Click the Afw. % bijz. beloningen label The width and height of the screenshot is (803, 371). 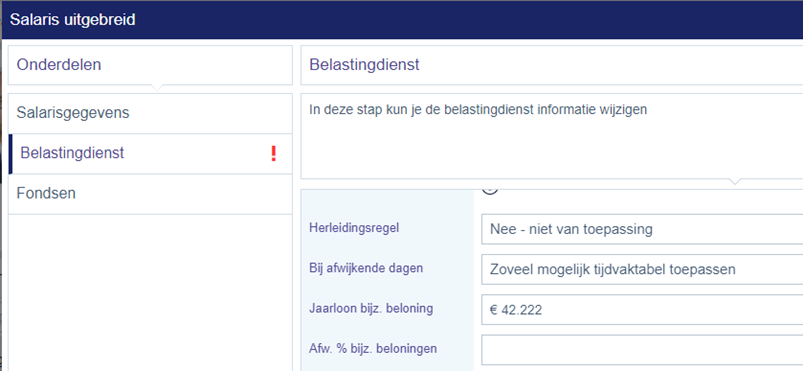(x=373, y=348)
